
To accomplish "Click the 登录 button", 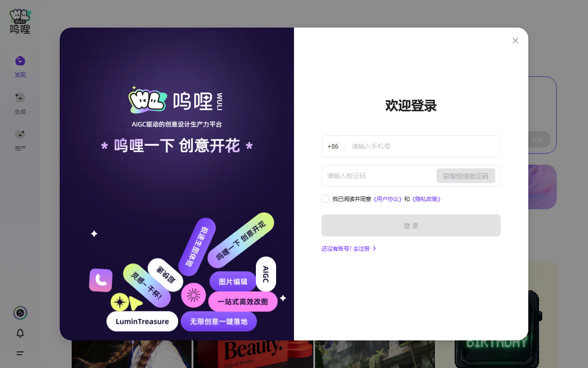I will [x=411, y=225].
